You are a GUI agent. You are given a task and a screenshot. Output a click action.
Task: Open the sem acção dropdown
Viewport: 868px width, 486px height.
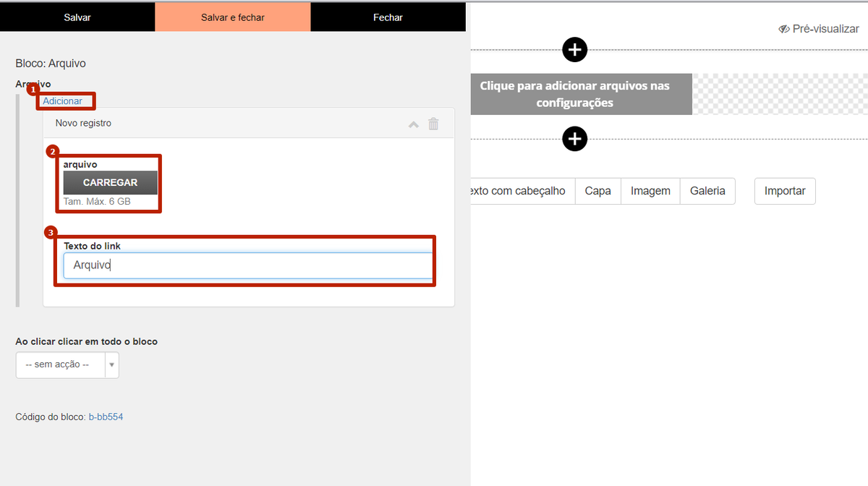(67, 365)
